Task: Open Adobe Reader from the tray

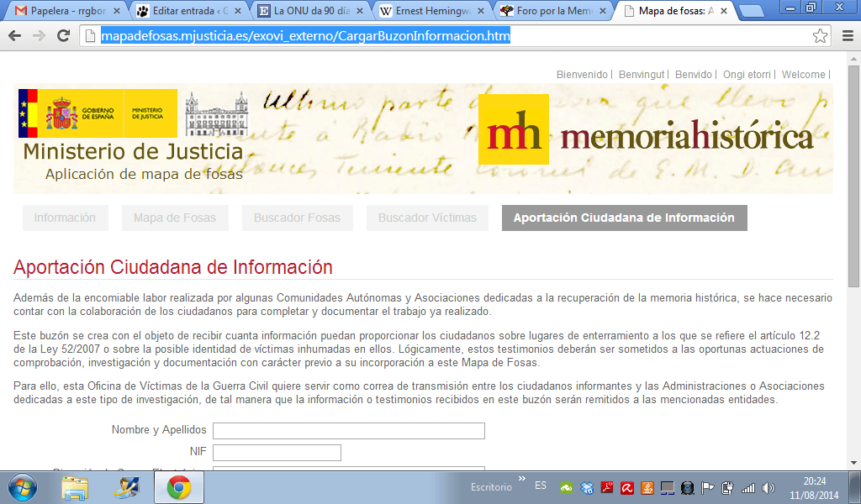Action: [607, 486]
